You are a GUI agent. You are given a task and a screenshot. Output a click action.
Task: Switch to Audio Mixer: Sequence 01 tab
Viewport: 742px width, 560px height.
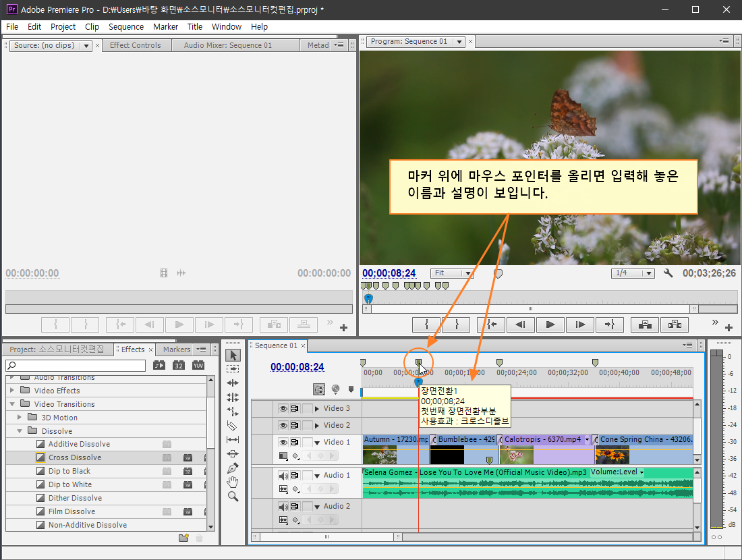click(x=228, y=45)
